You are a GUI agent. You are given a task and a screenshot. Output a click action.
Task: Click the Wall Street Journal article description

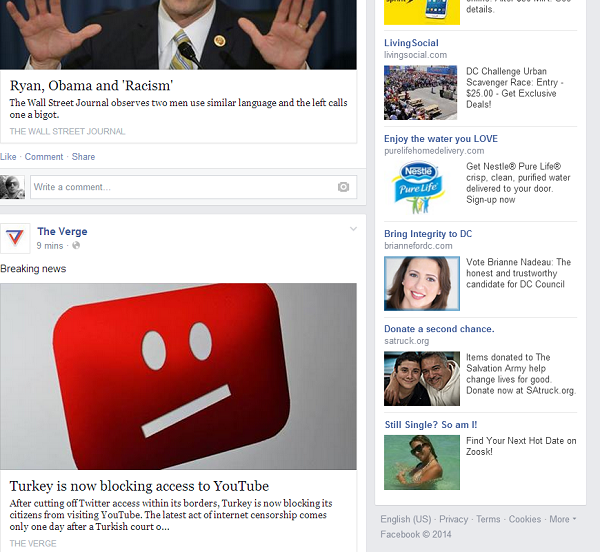point(178,109)
